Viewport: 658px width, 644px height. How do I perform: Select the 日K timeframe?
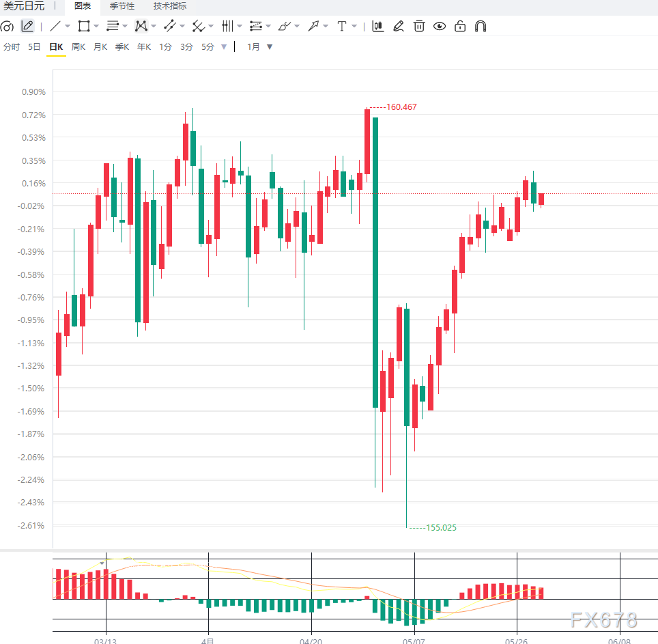click(56, 47)
